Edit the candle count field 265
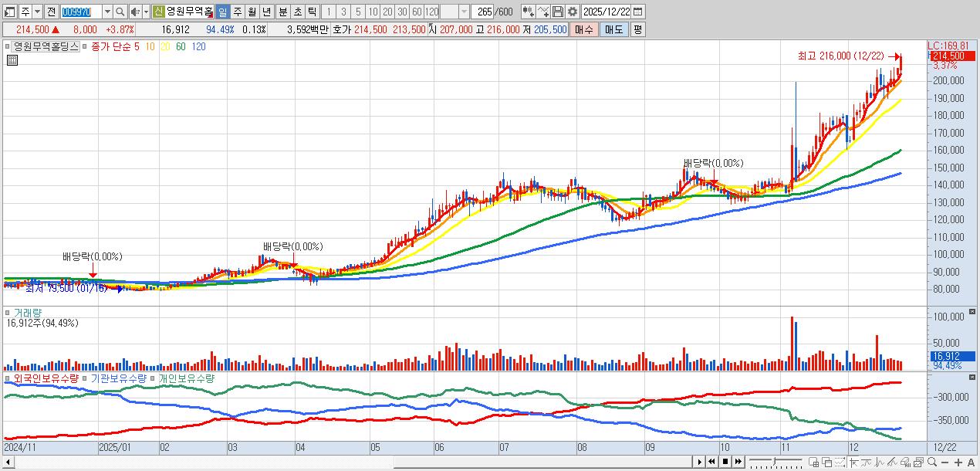This screenshot has height=471, width=980. click(482, 12)
